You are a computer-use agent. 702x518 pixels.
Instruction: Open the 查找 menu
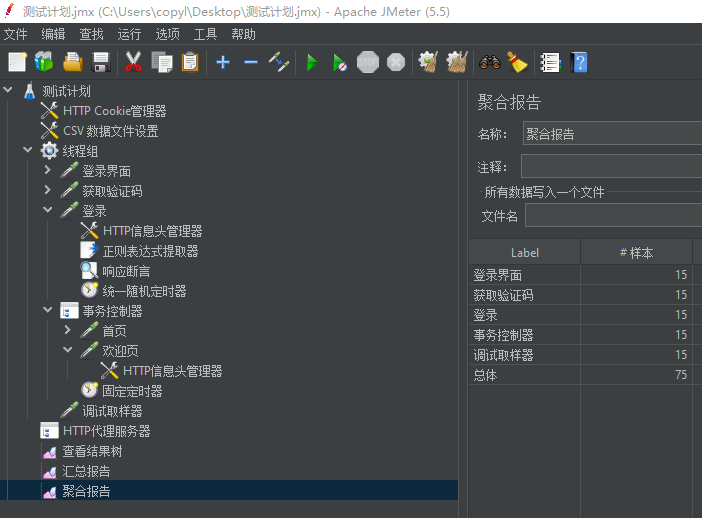click(x=91, y=34)
